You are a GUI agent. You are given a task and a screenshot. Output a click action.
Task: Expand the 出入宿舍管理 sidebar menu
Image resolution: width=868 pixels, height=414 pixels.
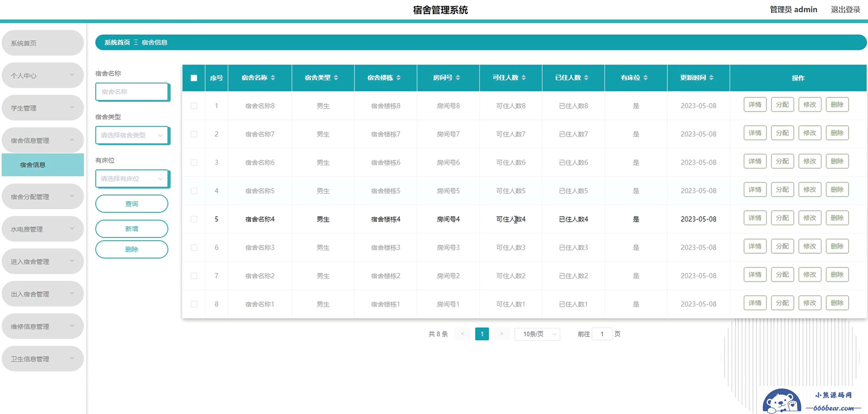point(42,294)
